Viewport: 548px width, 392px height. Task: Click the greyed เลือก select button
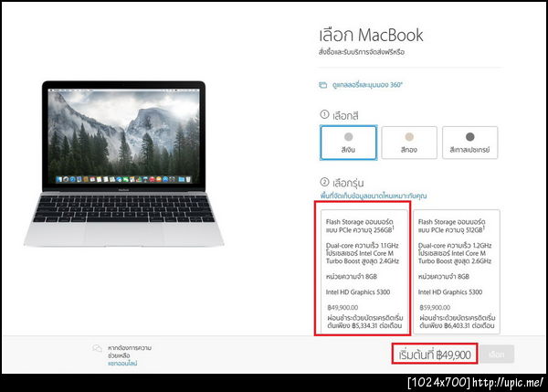[497, 355]
